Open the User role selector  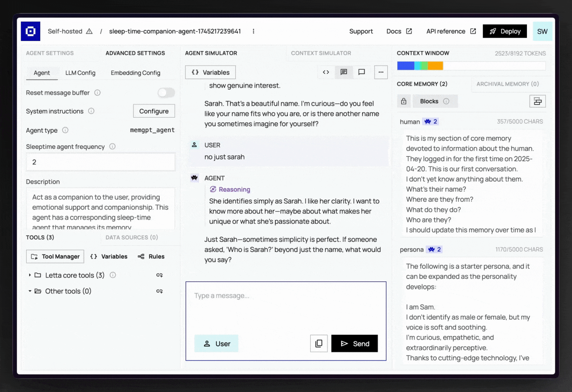216,343
